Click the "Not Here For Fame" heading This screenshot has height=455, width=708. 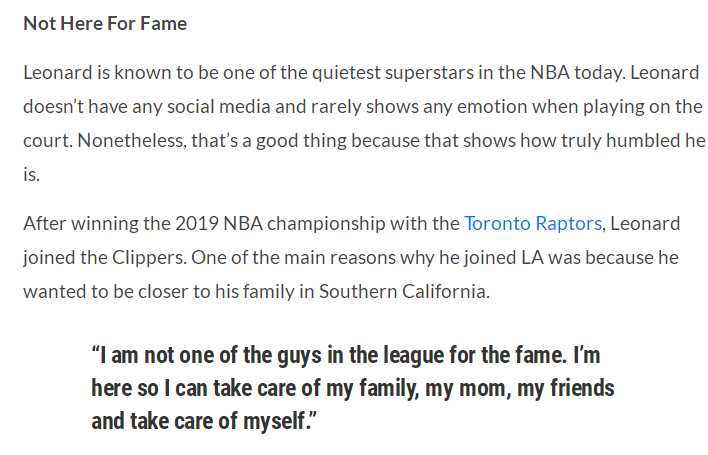click(105, 23)
